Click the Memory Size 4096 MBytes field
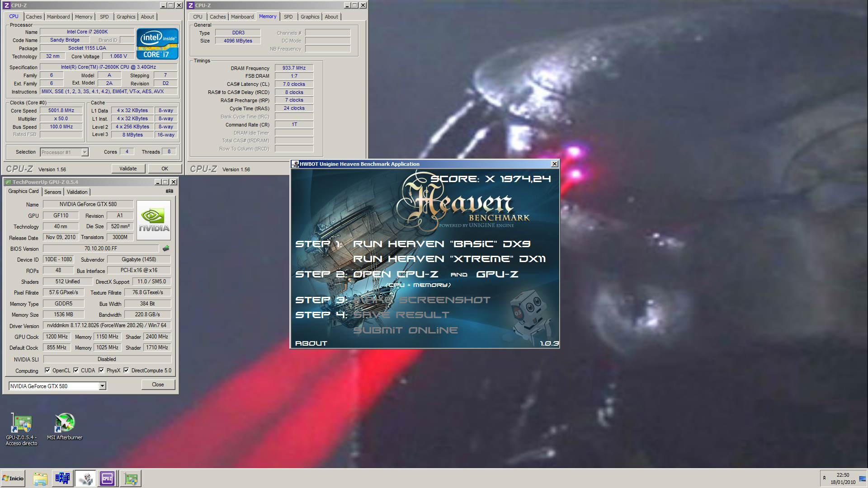This screenshot has width=868, height=488. [x=238, y=41]
